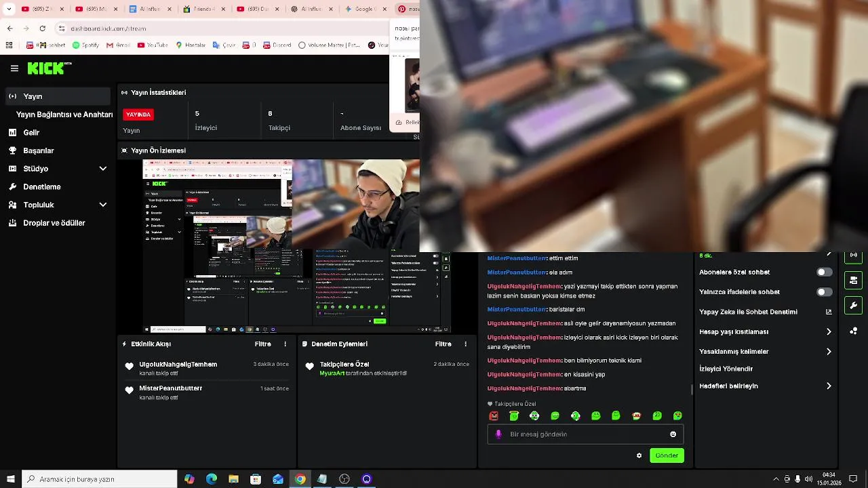The image size is (868, 488).
Task: Click the purple microphone icon in chat box
Action: pyautogui.click(x=498, y=434)
